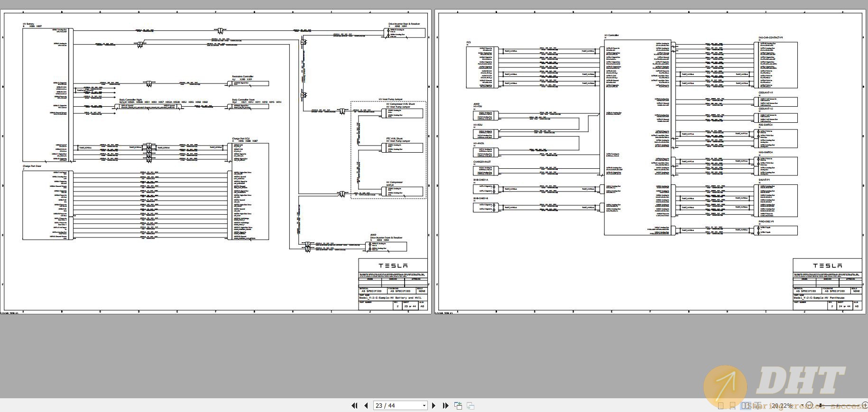Screen dimensions: 868x412
Task: Go forward to the next view
Action: (x=471, y=405)
